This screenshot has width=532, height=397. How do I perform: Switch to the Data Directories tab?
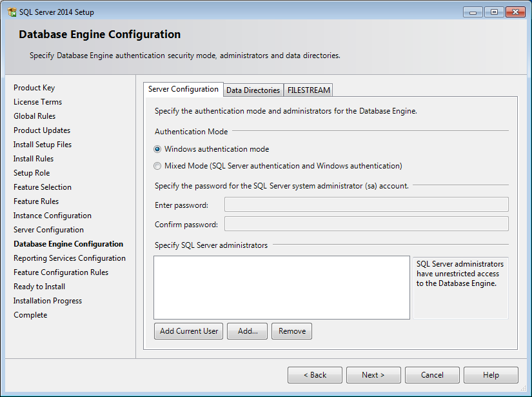(253, 90)
